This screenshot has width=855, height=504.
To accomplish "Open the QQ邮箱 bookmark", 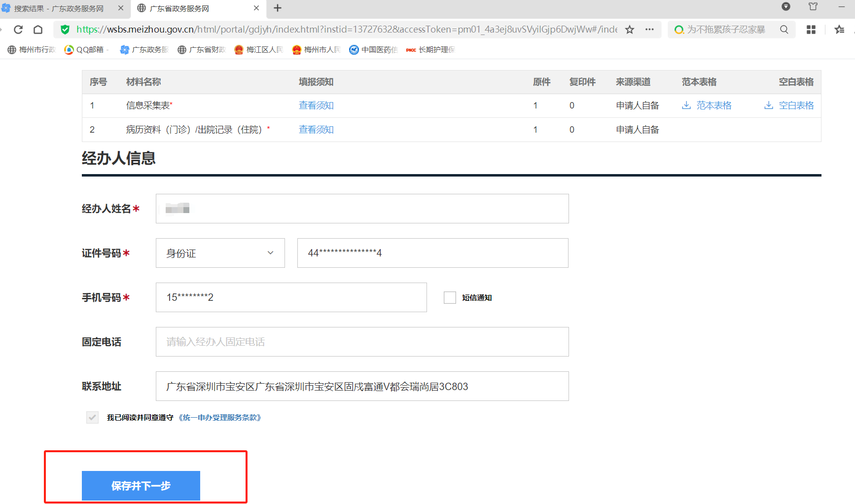I will pos(86,49).
